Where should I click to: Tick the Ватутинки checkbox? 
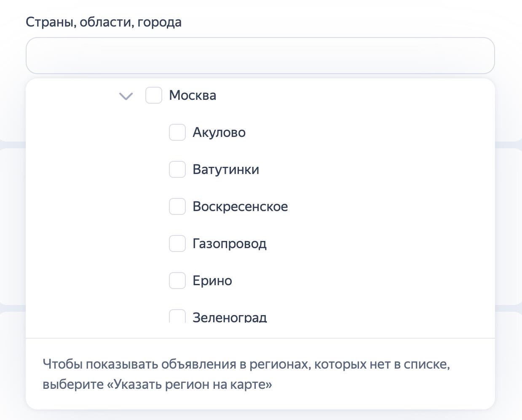point(177,169)
